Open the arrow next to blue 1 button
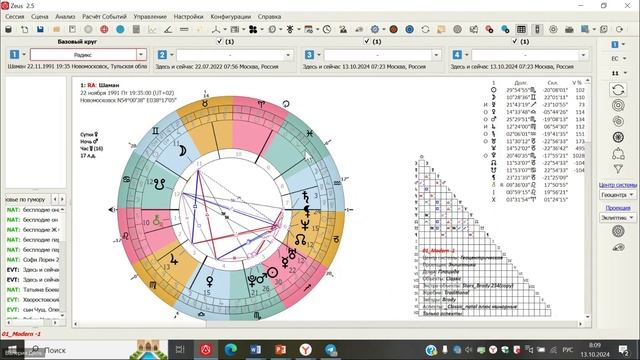640x360 pixels. tap(623, 44)
